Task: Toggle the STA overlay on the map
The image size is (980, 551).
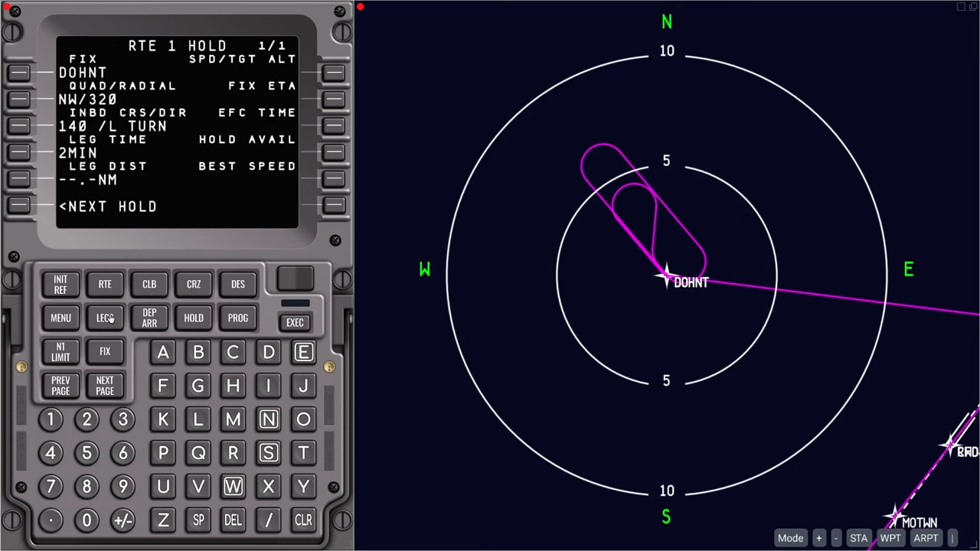Action: [x=858, y=538]
